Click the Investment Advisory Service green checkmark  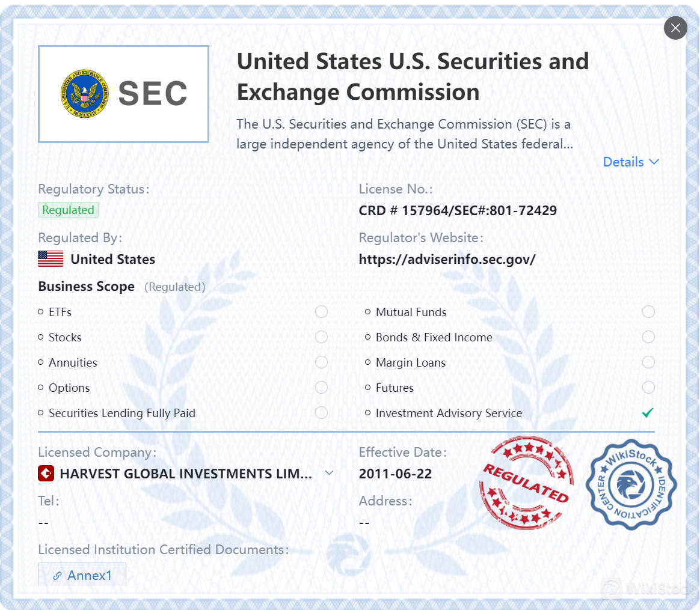pyautogui.click(x=648, y=413)
